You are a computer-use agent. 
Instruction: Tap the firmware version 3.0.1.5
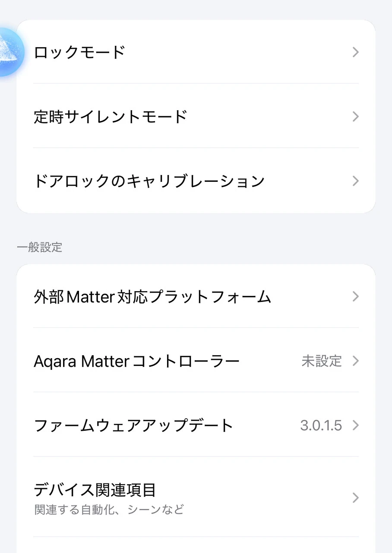[321, 426]
